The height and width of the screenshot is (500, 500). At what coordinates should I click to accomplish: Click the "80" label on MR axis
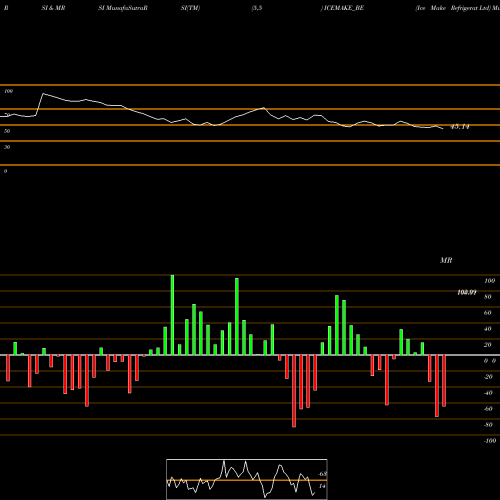click(x=488, y=297)
